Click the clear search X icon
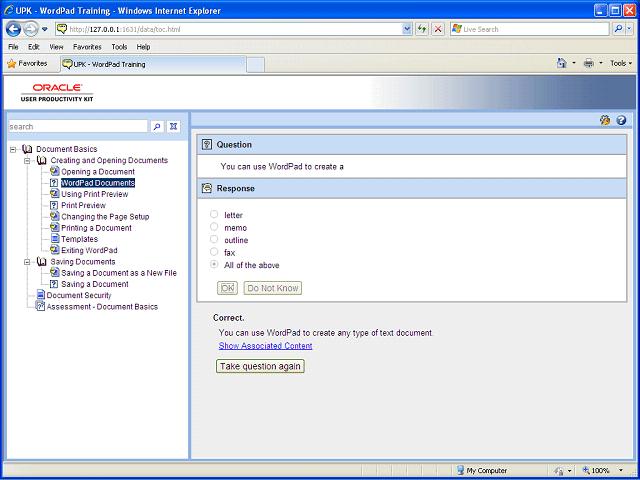Image resolution: width=640 pixels, height=480 pixels. (173, 127)
